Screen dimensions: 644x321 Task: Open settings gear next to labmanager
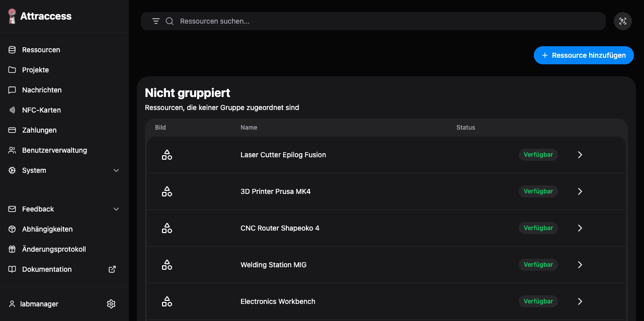111,304
